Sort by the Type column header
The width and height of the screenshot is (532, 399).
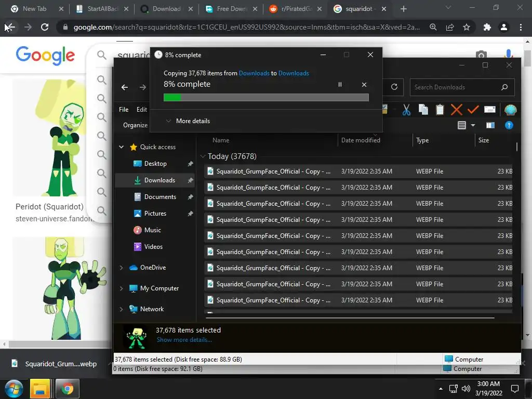tap(422, 140)
